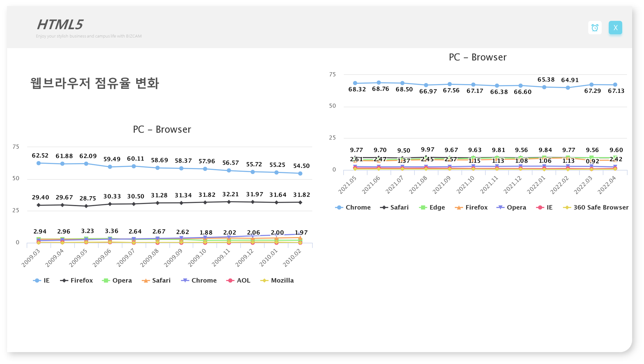The width and height of the screenshot is (644, 364).
Task: Close the slide with X button
Action: [x=615, y=28]
